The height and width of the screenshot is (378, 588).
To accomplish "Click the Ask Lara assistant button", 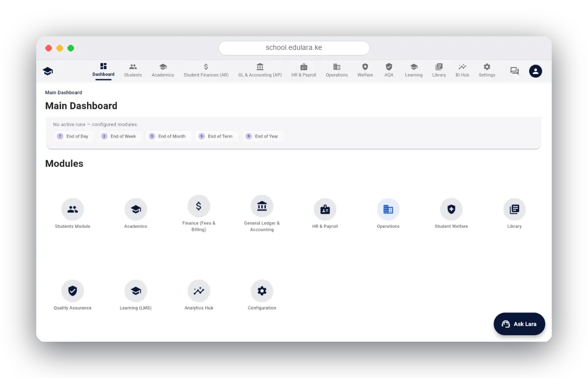I will [x=519, y=324].
